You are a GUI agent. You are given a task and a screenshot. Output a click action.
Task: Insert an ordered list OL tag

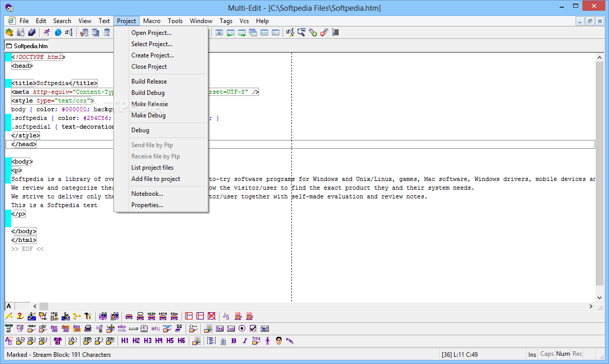coord(31,341)
